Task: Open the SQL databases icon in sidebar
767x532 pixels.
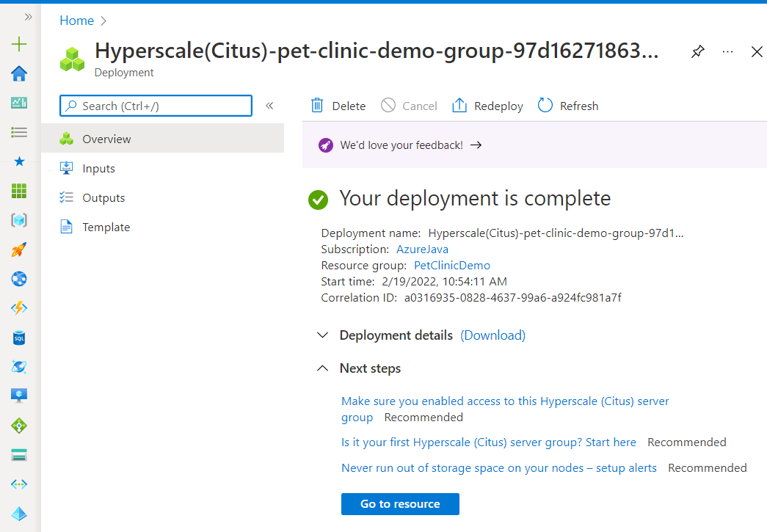Action: click(19, 338)
